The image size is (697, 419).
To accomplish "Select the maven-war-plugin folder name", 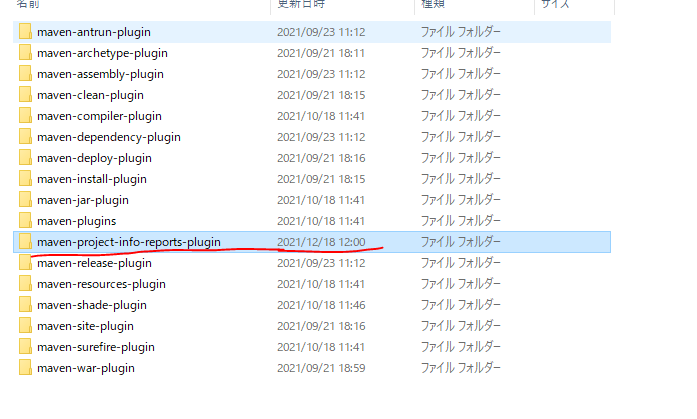I will pyautogui.click(x=86, y=368).
